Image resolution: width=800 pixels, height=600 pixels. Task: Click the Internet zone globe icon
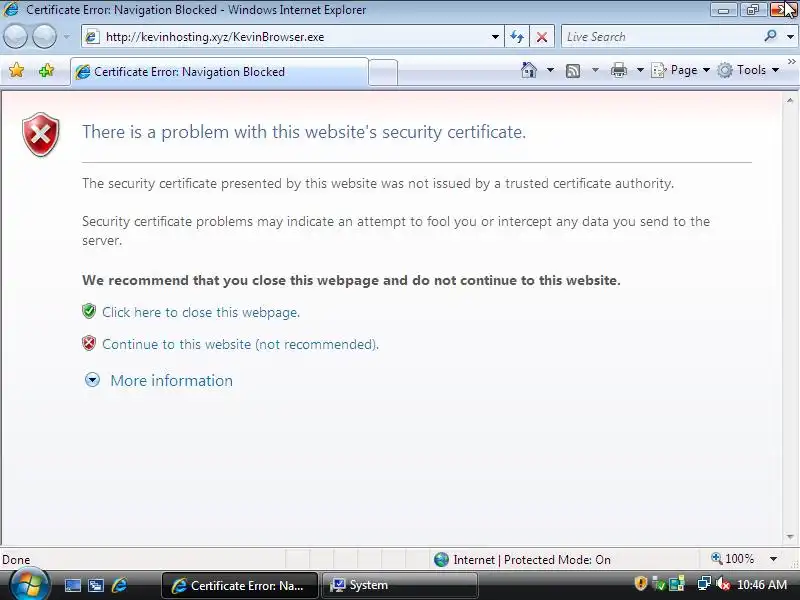pos(441,560)
